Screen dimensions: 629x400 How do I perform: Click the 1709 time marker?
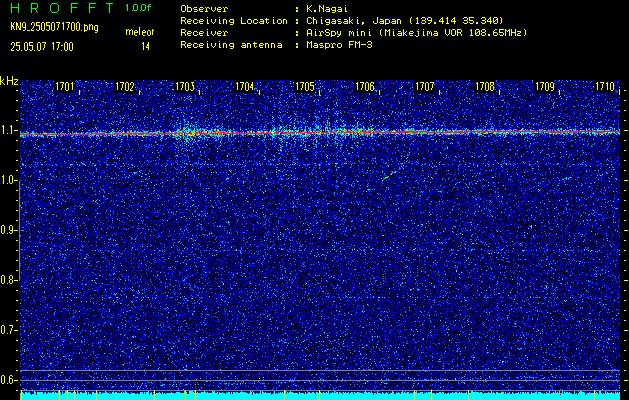click(545, 86)
